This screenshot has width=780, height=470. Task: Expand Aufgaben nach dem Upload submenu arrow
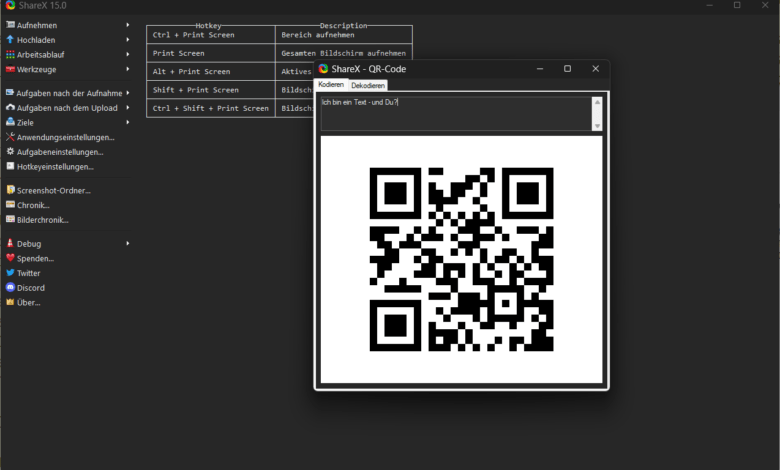(128, 107)
